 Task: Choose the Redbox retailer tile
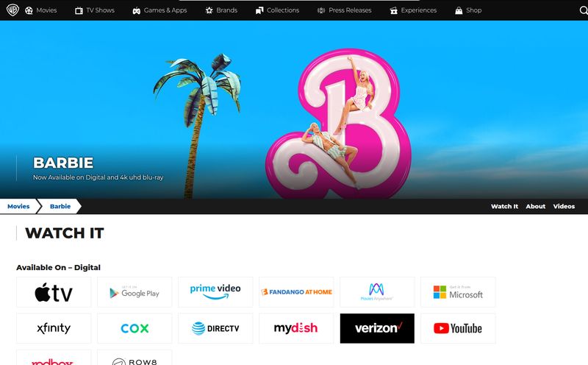(54, 358)
